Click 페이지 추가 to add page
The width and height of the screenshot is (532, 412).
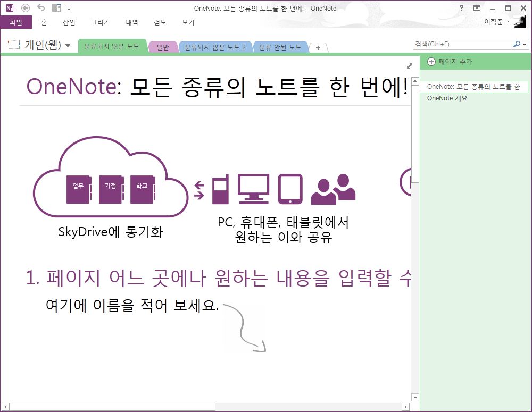click(450, 62)
